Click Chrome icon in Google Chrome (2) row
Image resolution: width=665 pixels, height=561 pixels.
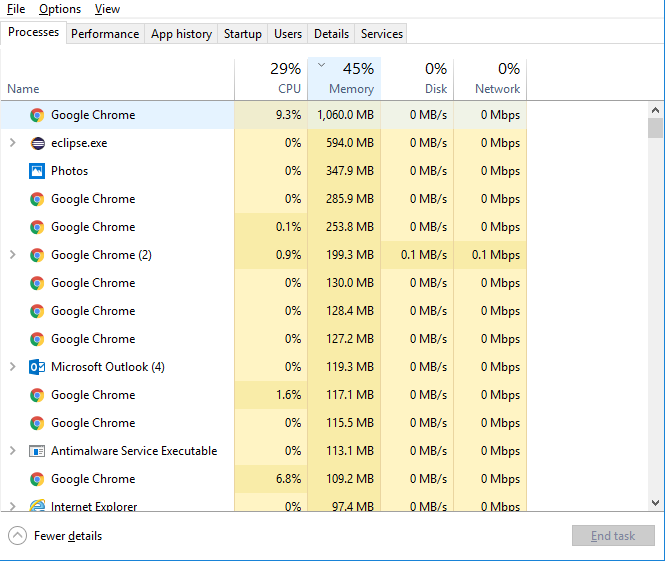click(37, 255)
